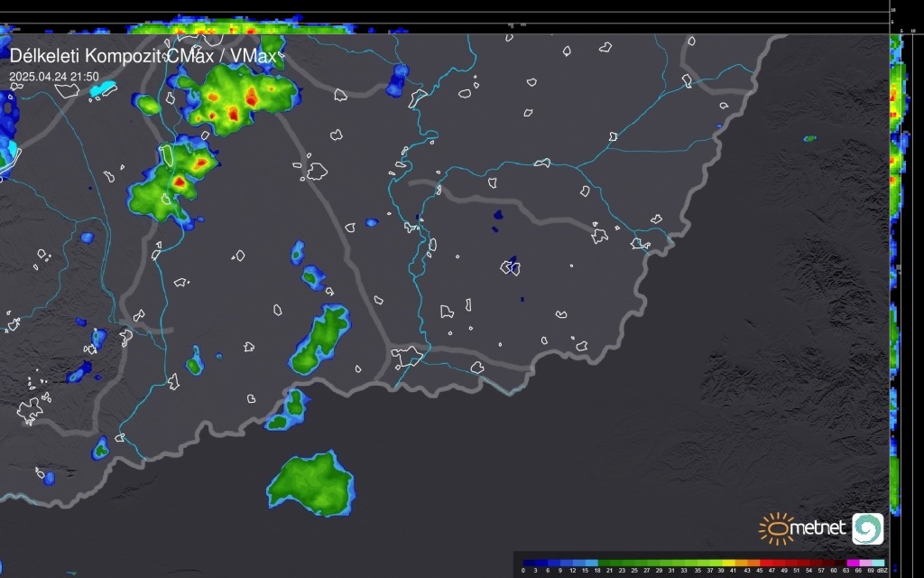Click the large isolated green echo south of border
This screenshot has height=578, width=924.
310,485
